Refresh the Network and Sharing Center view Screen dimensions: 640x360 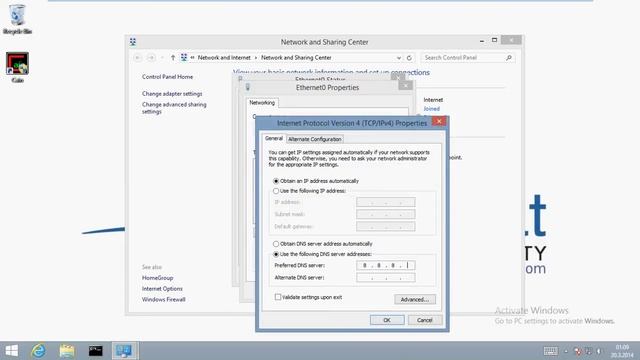(409, 58)
